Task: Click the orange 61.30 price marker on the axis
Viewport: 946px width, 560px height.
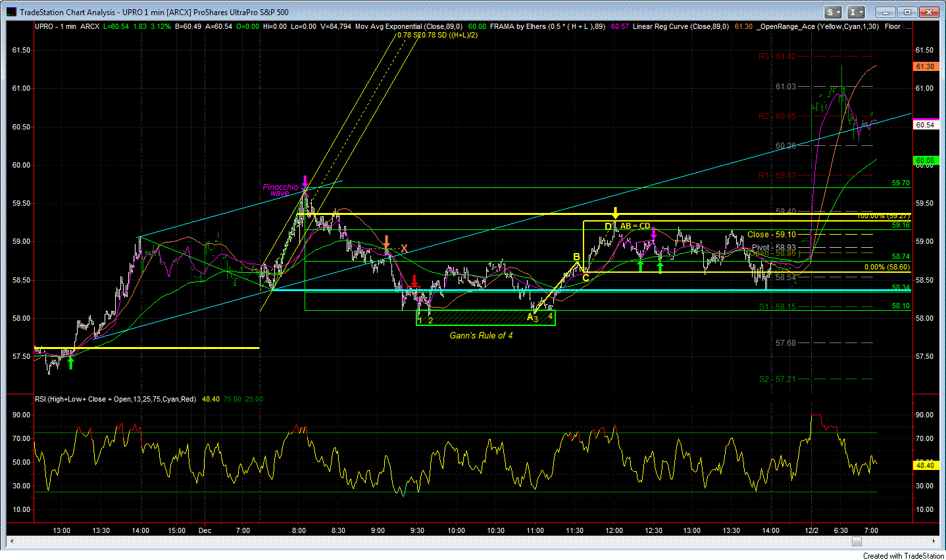Action: click(925, 66)
